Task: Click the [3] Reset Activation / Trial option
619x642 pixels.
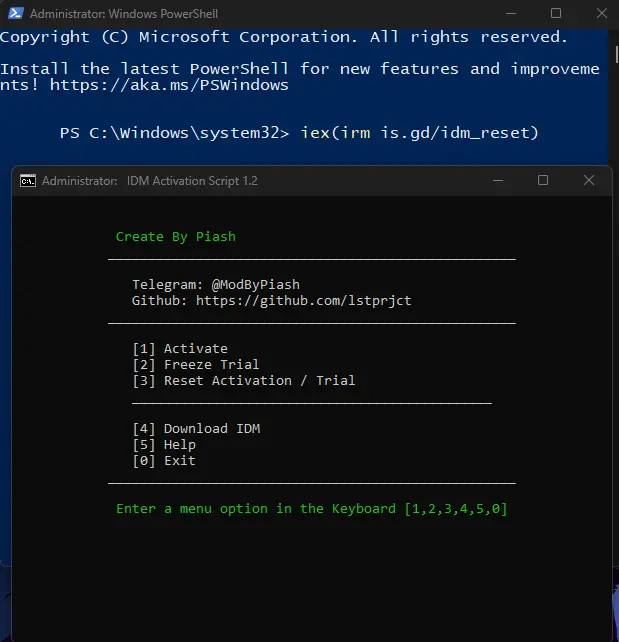Action: [244, 381]
